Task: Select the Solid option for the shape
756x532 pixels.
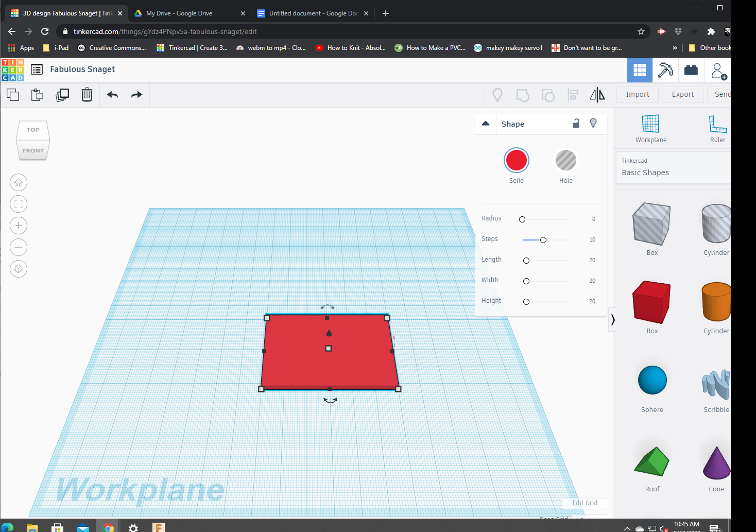Action: tap(516, 160)
